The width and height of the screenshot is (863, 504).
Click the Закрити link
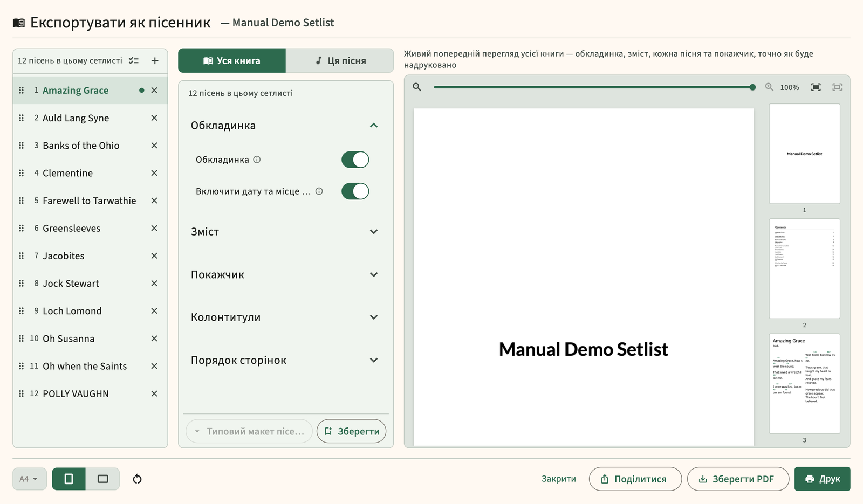559,479
